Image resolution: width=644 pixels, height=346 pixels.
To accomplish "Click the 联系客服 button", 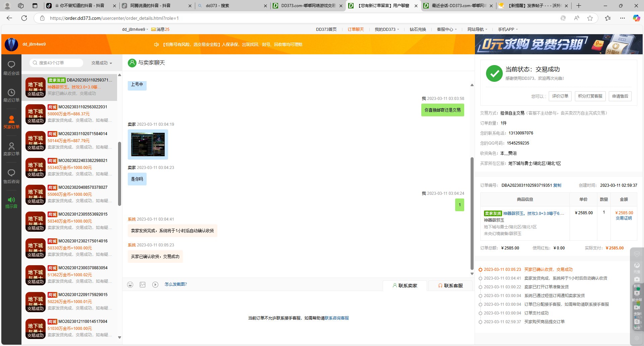I will point(450,286).
